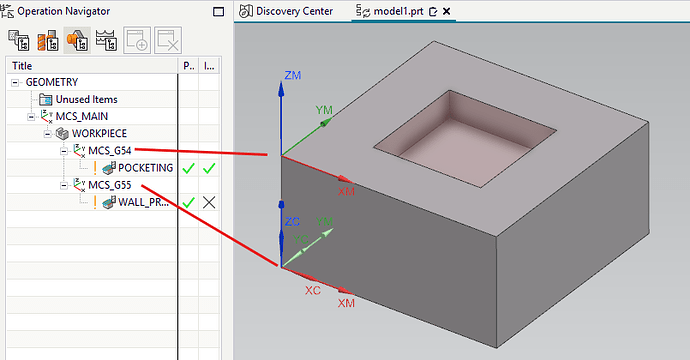
Task: Click the P.. column header
Action: point(188,66)
